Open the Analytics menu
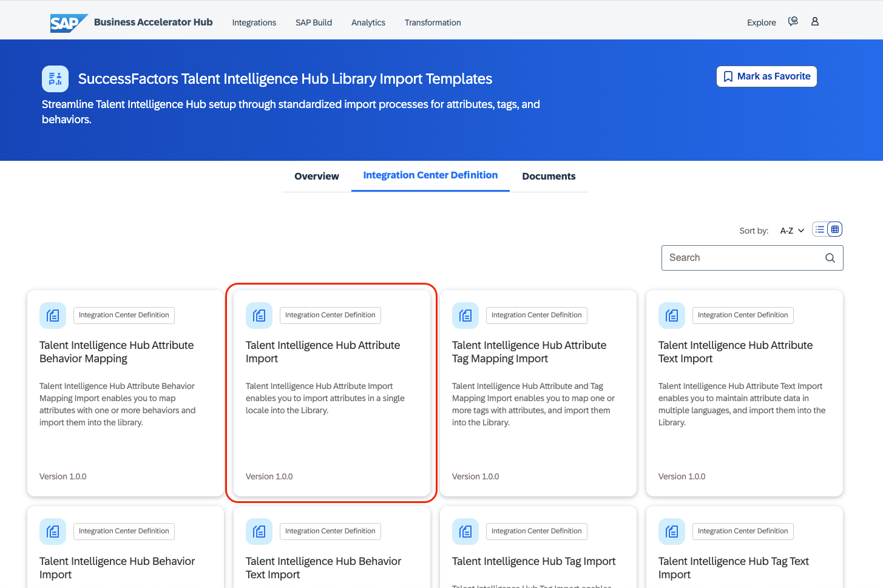This screenshot has height=588, width=883. 368,23
